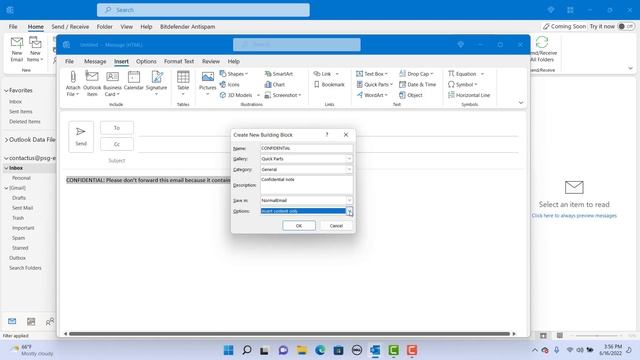The image size is (640, 360).
Task: Open Symbol menu
Action: 462,84
